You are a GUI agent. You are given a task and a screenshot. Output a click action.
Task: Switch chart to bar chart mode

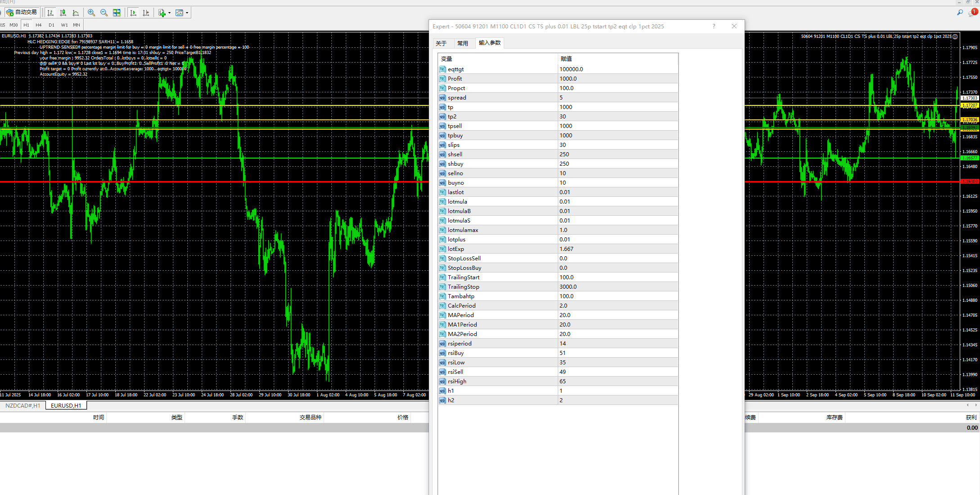pyautogui.click(x=50, y=13)
